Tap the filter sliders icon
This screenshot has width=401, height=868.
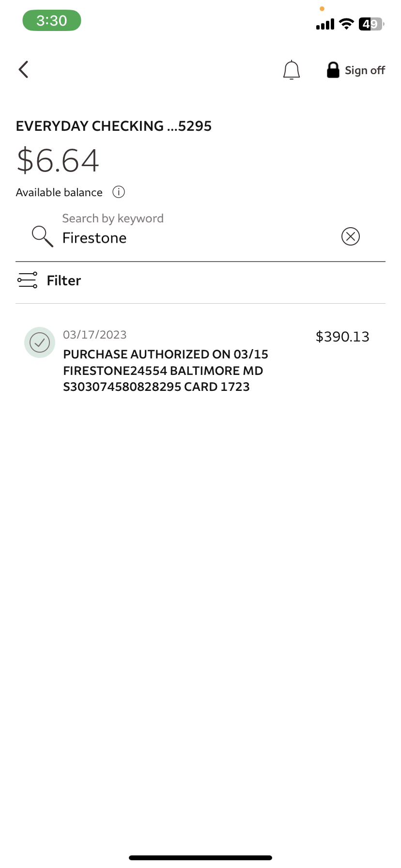27,280
